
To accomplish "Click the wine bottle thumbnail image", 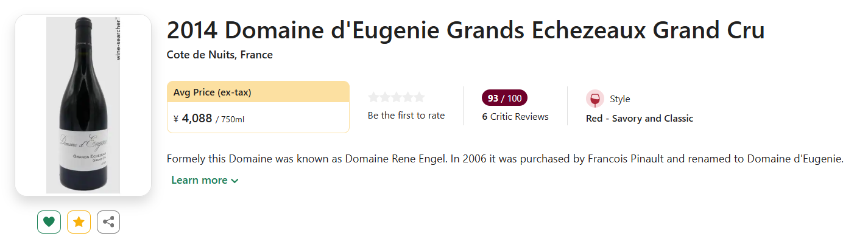I will (83, 105).
